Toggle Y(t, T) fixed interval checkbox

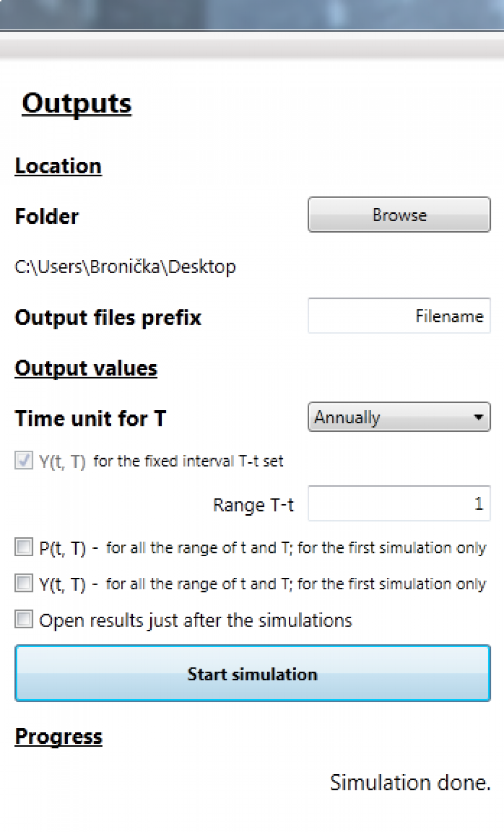(24, 460)
